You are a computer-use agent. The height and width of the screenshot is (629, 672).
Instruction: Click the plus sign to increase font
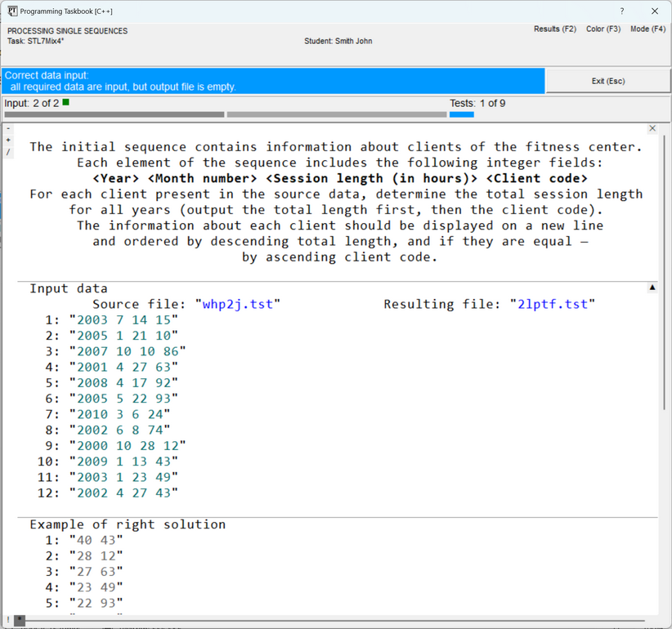pos(9,140)
